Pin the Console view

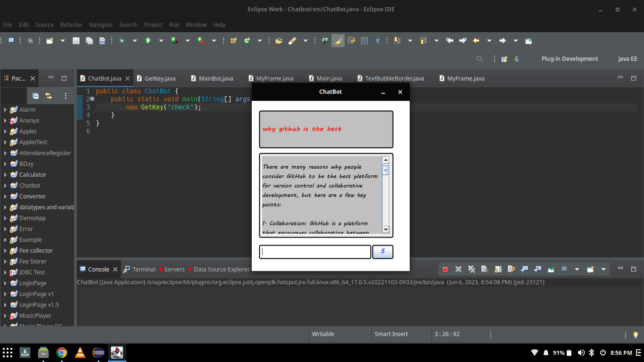point(551,269)
